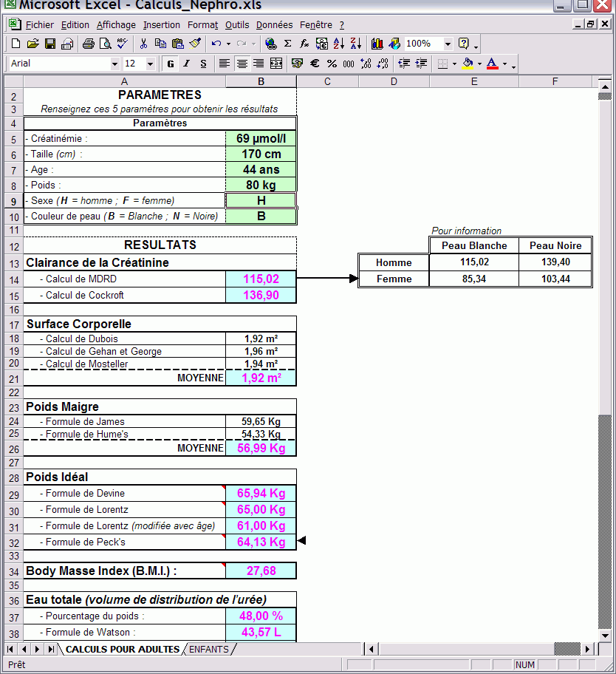The width and height of the screenshot is (616, 674).
Task: Sort ascending A to Z
Action: pyautogui.click(x=338, y=44)
